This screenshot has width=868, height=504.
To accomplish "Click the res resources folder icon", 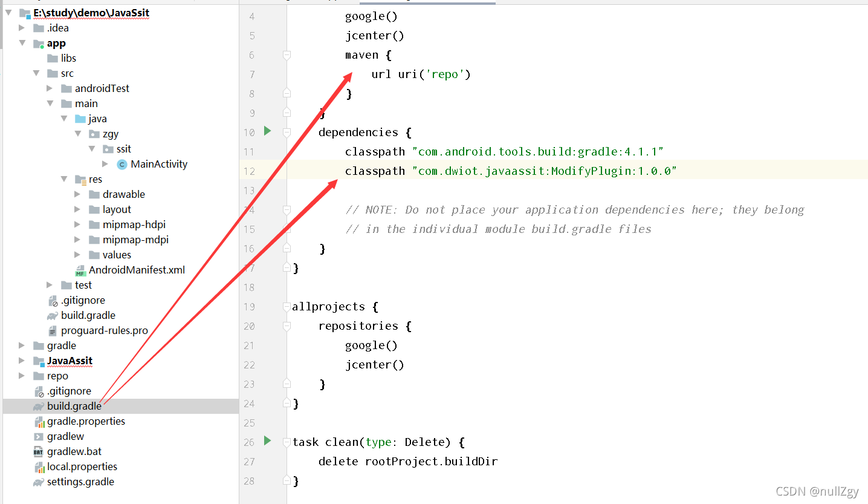I will point(80,179).
